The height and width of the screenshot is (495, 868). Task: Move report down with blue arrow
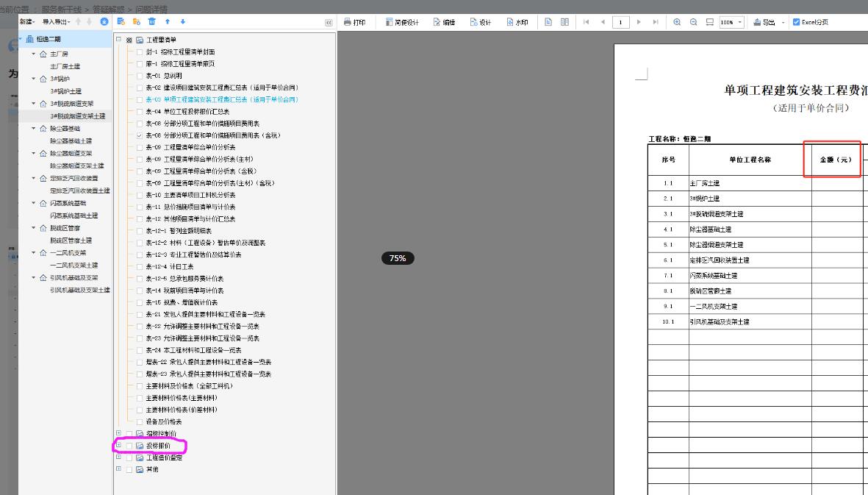(x=183, y=21)
